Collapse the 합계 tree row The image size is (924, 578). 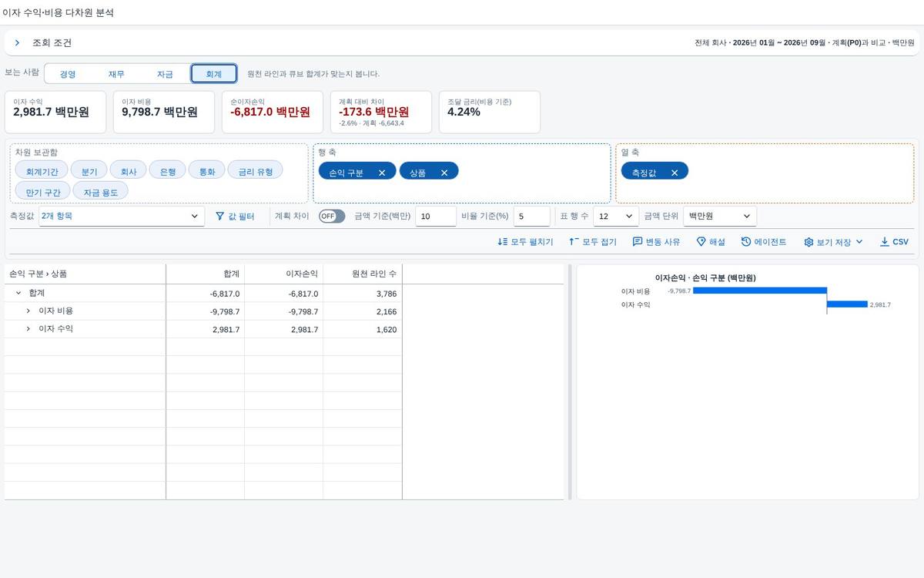point(18,294)
